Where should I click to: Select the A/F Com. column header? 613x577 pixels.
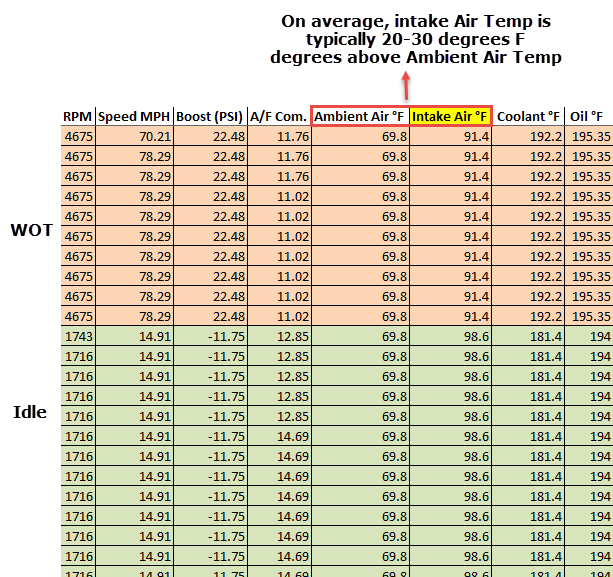(x=279, y=117)
